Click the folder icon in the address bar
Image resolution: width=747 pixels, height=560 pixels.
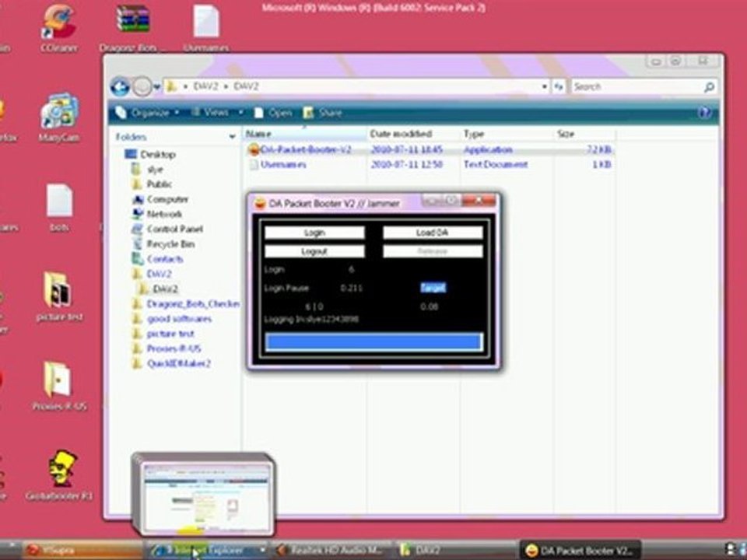pyautogui.click(x=171, y=86)
